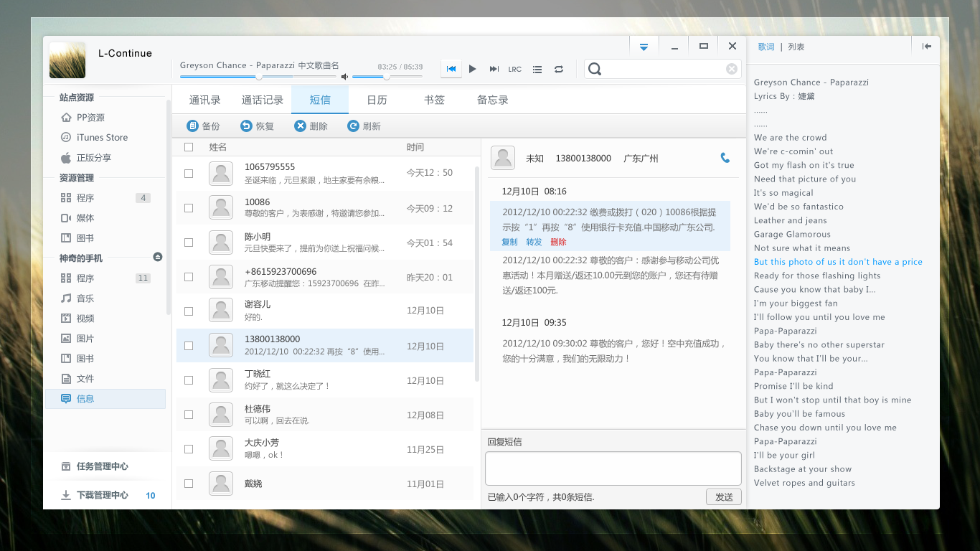The width and height of the screenshot is (980, 551).
Task: Call the contact 13800138000
Action: click(x=725, y=158)
